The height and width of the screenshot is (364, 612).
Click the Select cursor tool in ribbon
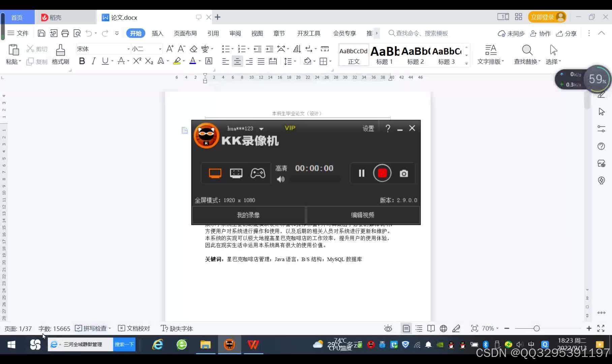pyautogui.click(x=553, y=54)
